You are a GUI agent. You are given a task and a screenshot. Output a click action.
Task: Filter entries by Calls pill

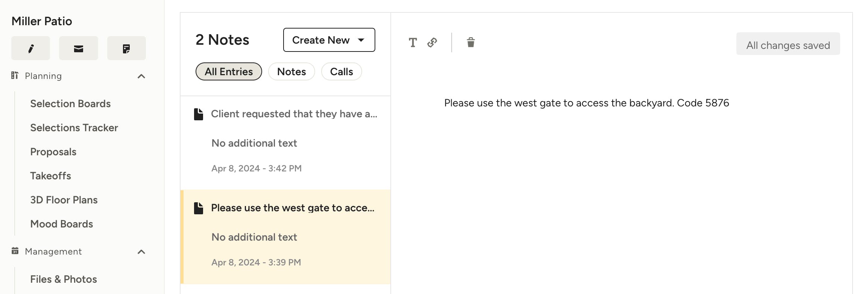point(341,71)
